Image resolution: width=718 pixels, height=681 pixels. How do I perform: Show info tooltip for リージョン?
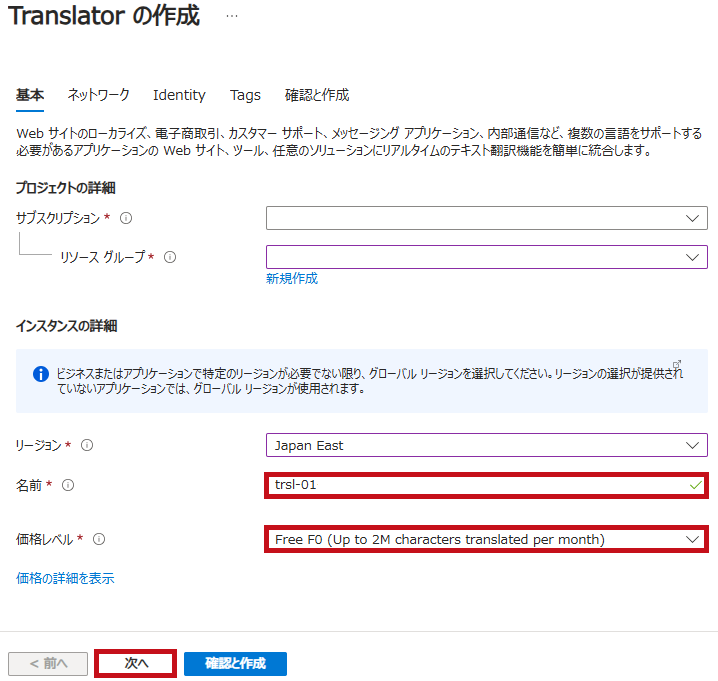[x=87, y=445]
